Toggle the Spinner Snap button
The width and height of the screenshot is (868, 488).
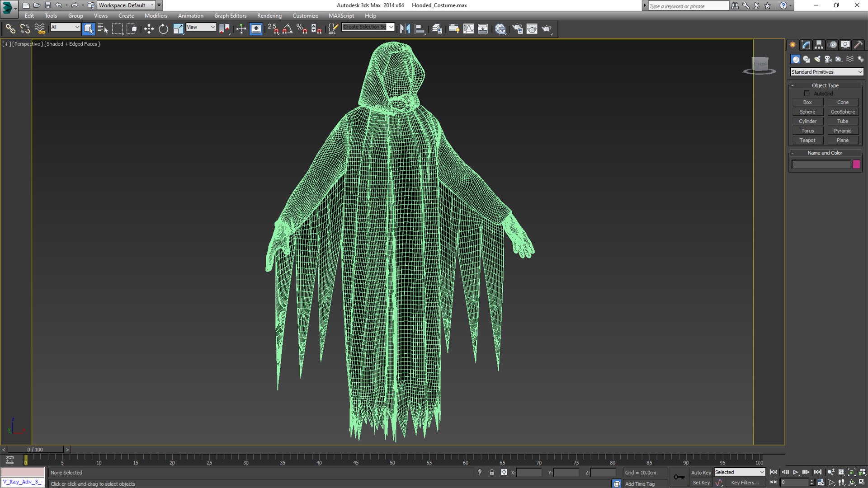pos(316,29)
